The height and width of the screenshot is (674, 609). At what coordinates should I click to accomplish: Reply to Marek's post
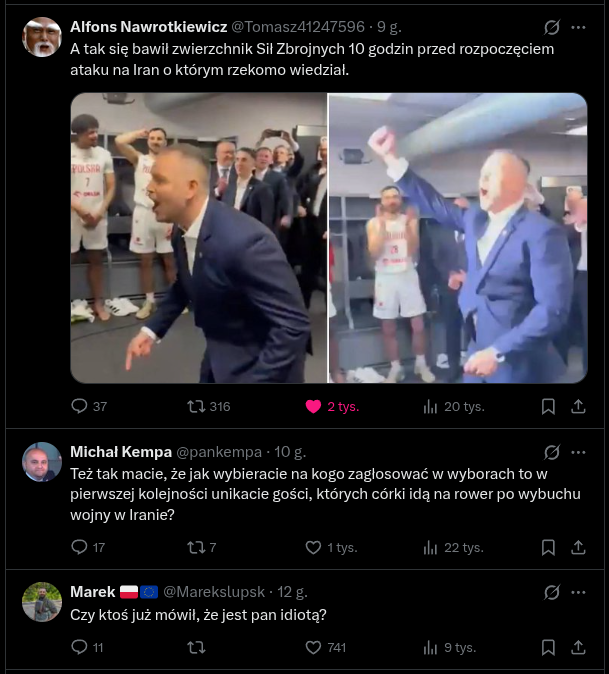point(81,647)
